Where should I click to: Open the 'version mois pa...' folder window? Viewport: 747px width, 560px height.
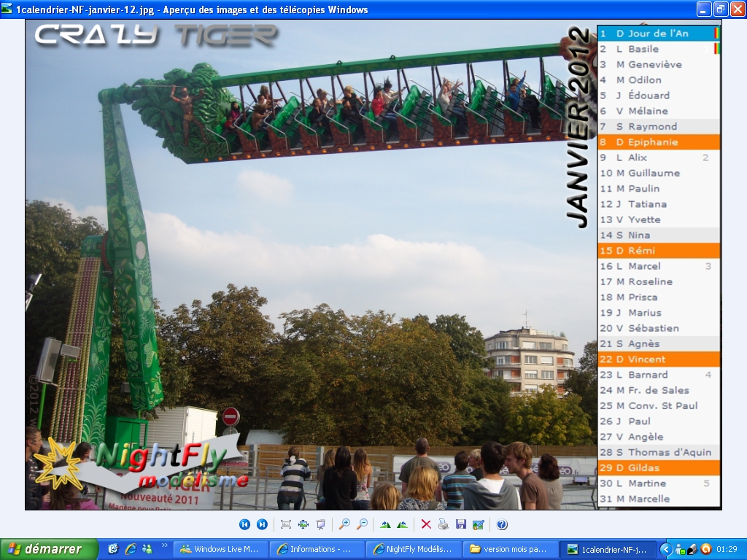click(509, 549)
